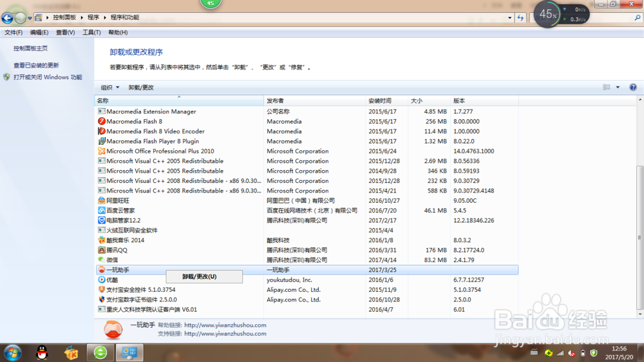Image resolution: width=644 pixels, height=362 pixels.
Task: Click the Microsoft Office Professional Plus 2010 icon
Action: tap(102, 151)
